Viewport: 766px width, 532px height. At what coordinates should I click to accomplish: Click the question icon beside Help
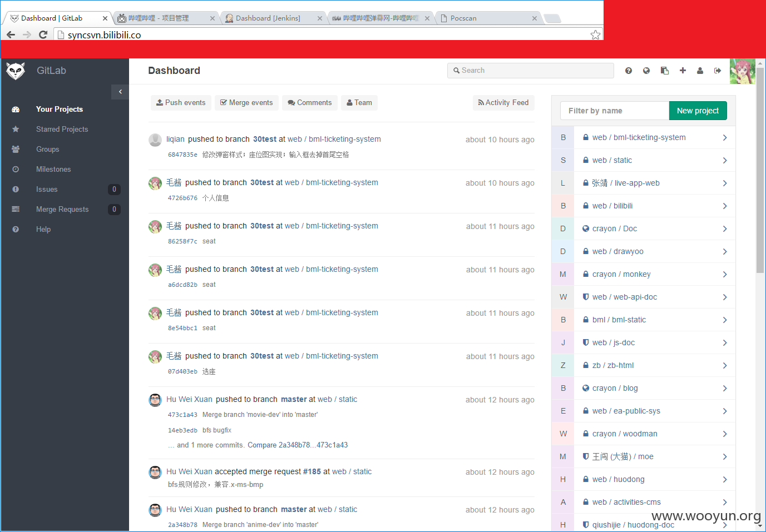[16, 229]
